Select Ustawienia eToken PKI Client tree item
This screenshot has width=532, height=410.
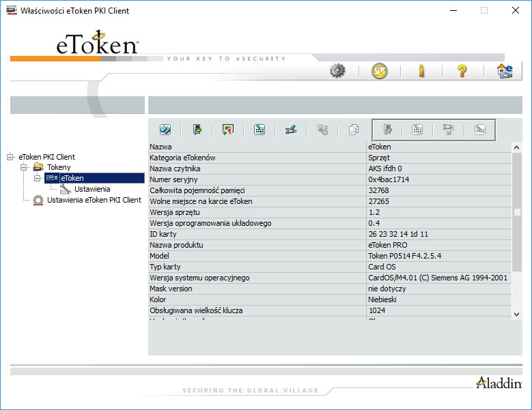94,200
